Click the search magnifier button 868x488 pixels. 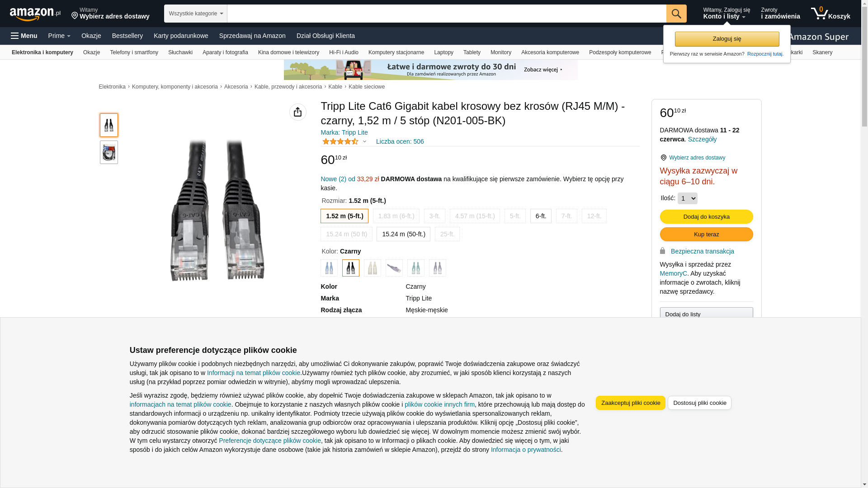tap(676, 14)
